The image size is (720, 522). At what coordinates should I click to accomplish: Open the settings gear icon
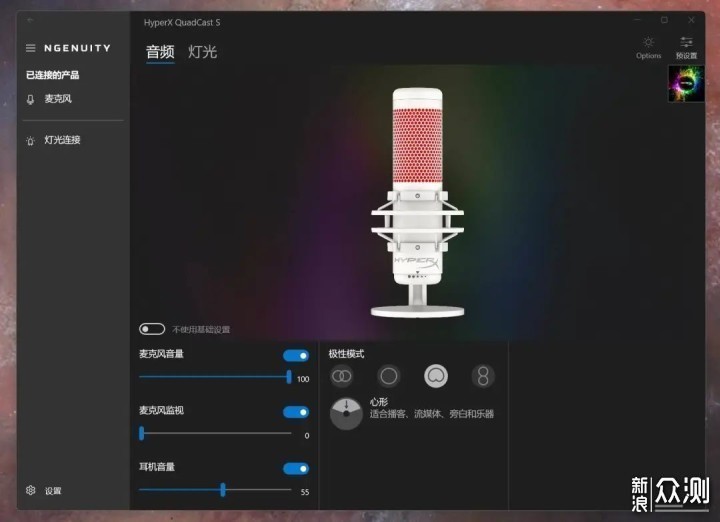tap(31, 490)
